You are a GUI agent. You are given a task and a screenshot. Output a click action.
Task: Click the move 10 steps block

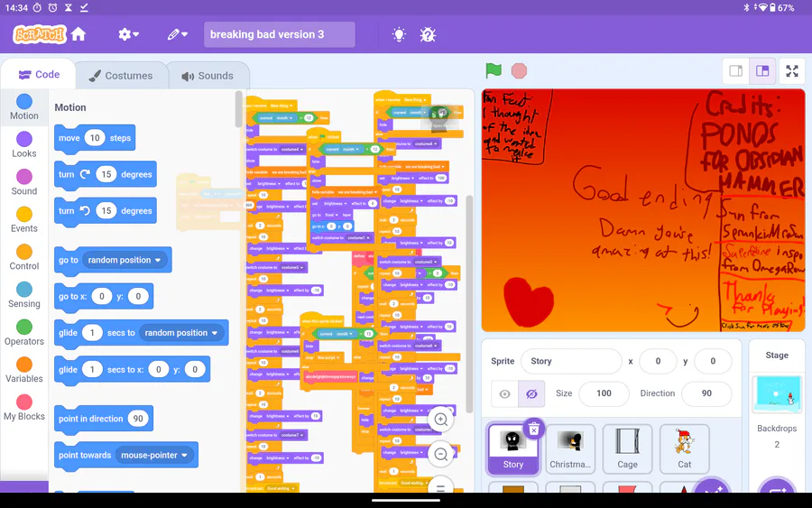(x=95, y=138)
